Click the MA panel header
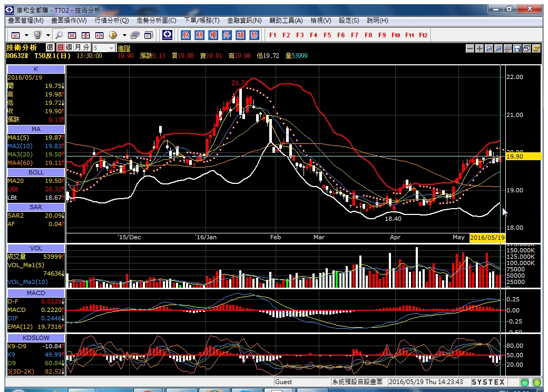 click(x=36, y=129)
